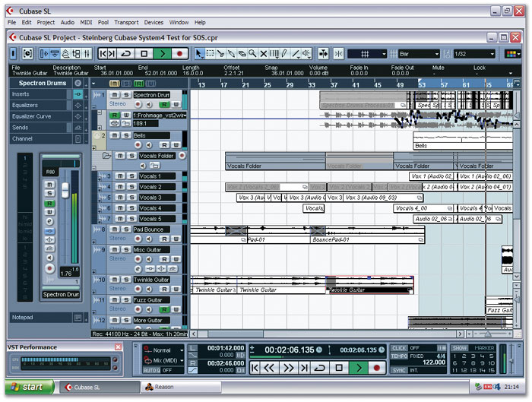The width and height of the screenshot is (532, 402).
Task: Click the Windows Start button
Action: pyautogui.click(x=27, y=388)
